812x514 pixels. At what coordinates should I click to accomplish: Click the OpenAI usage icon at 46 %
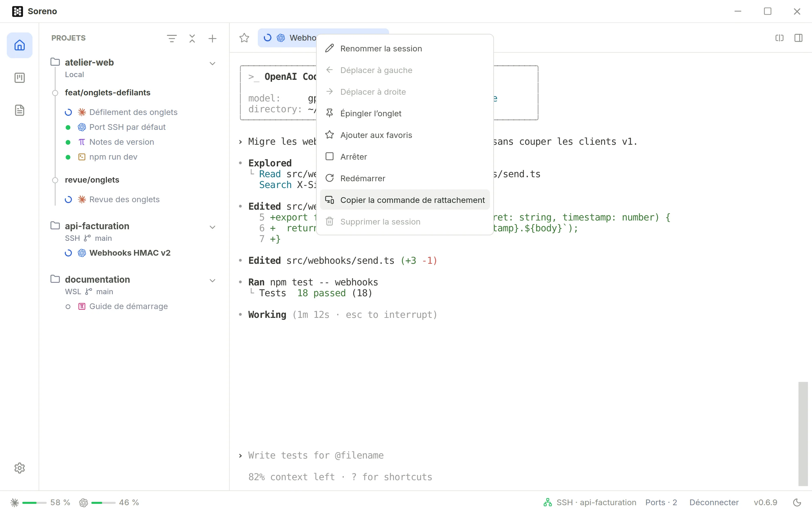point(84,503)
